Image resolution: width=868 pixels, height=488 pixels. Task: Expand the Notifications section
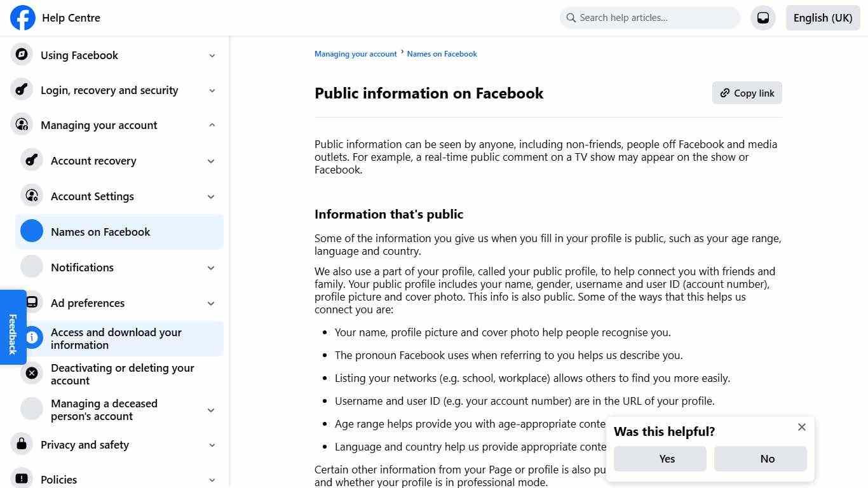(x=210, y=268)
